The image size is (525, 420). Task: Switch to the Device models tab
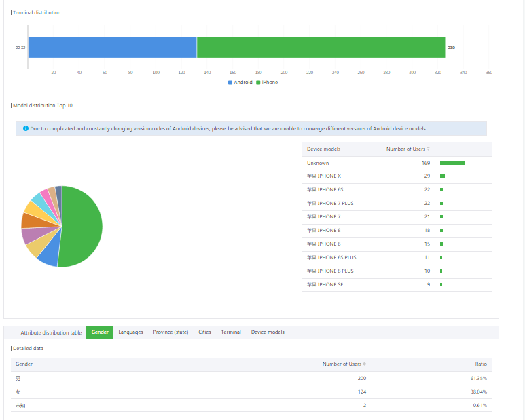(268, 332)
